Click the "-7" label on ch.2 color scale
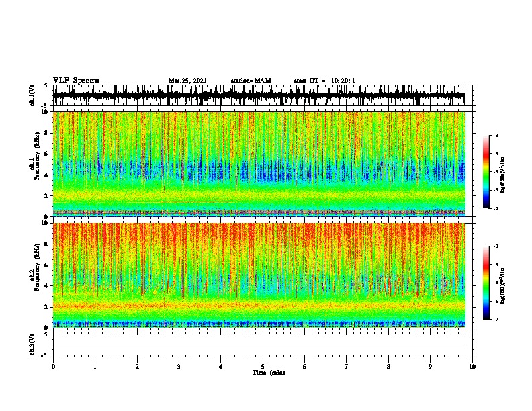532x411 pixels. (x=496, y=320)
